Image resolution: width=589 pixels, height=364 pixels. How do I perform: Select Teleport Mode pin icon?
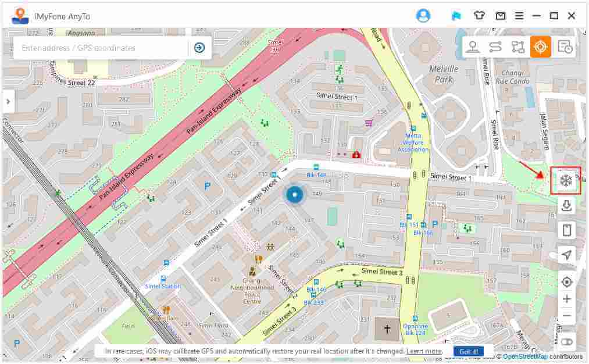coord(473,47)
